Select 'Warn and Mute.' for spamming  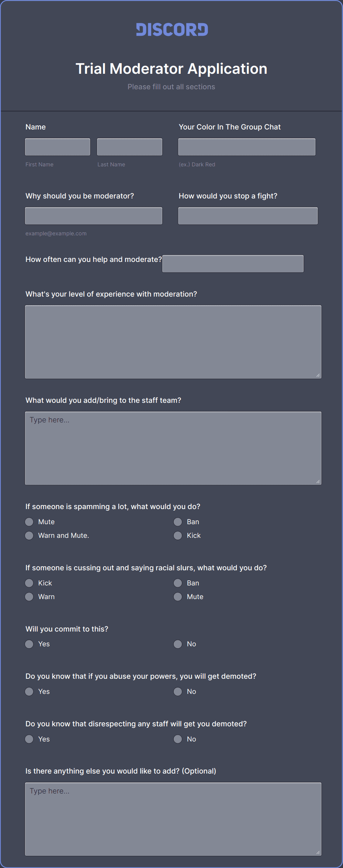pyautogui.click(x=29, y=535)
